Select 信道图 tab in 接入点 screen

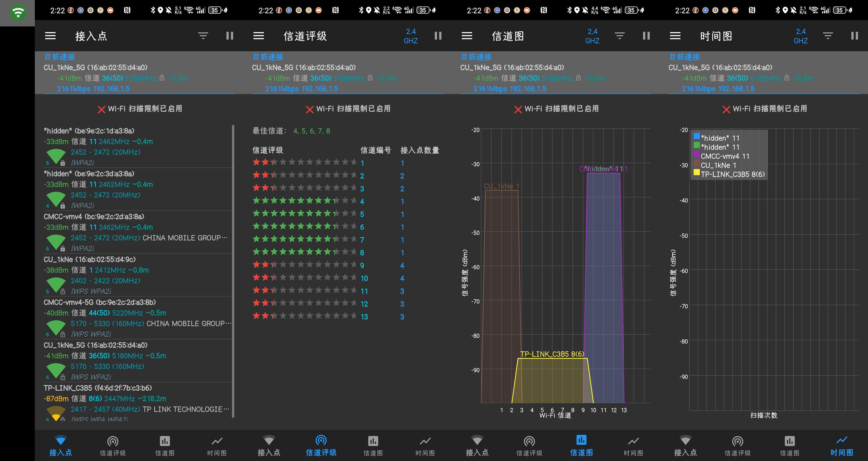(x=165, y=446)
